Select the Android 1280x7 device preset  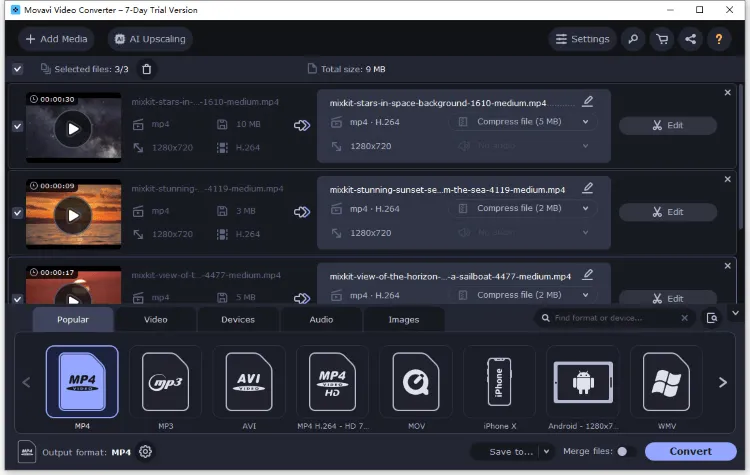tap(583, 382)
